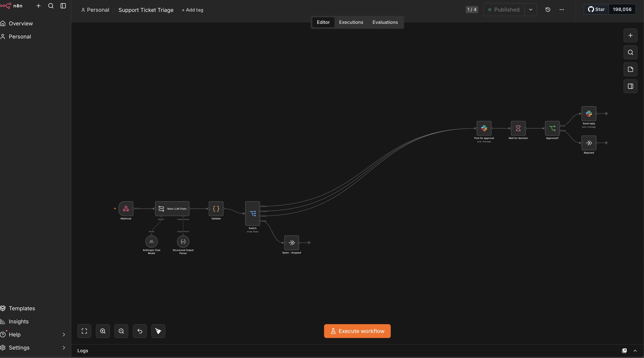Open workflow history clock icon

pos(548,10)
